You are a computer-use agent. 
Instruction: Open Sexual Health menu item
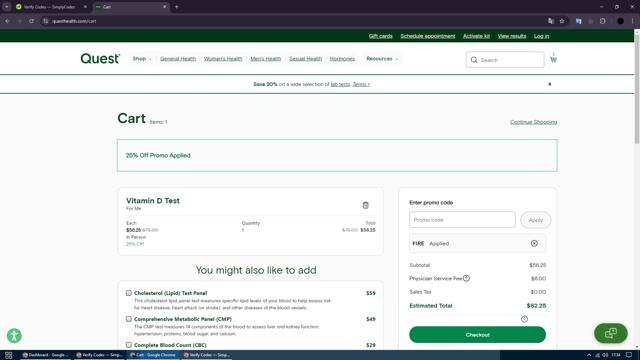pyautogui.click(x=305, y=59)
